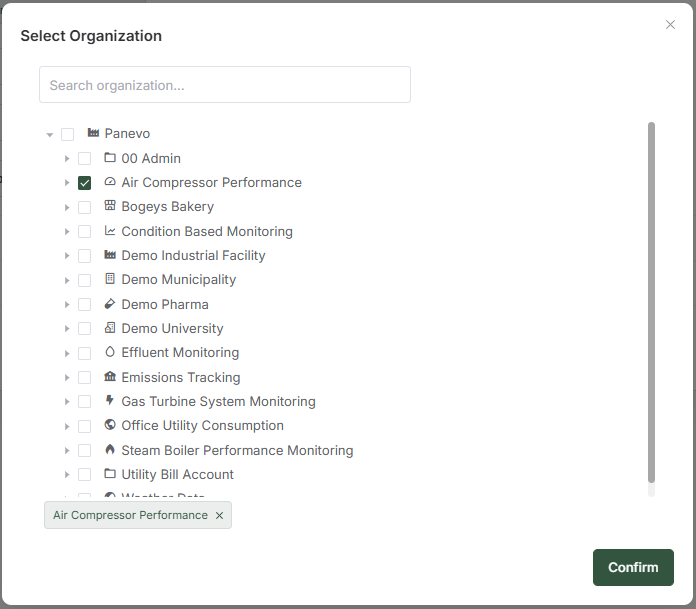The width and height of the screenshot is (696, 609).
Task: Check the Office Utility Consumption checkbox
Action: (84, 426)
